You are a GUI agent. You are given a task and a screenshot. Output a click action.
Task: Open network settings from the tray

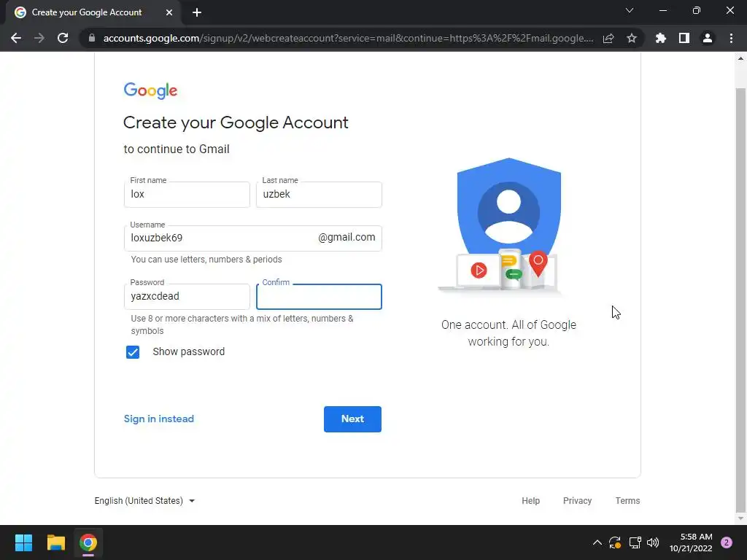coord(635,542)
